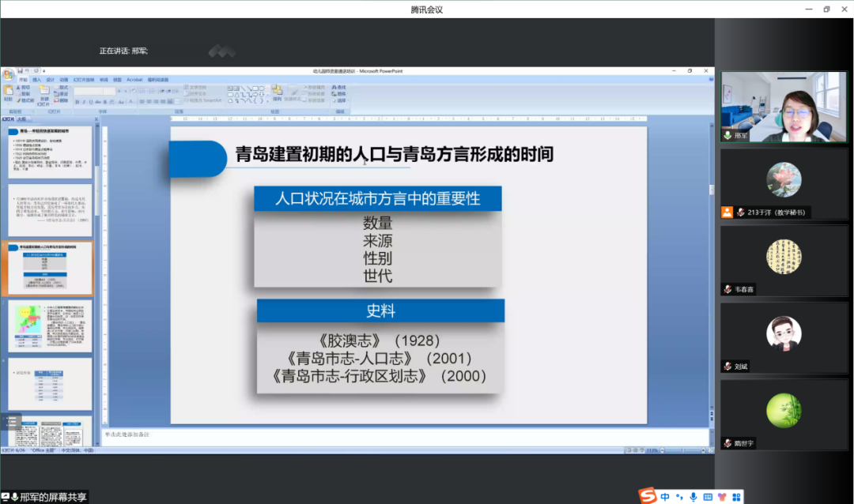
Task: Click the list icon at lower left
Action: coord(11,421)
